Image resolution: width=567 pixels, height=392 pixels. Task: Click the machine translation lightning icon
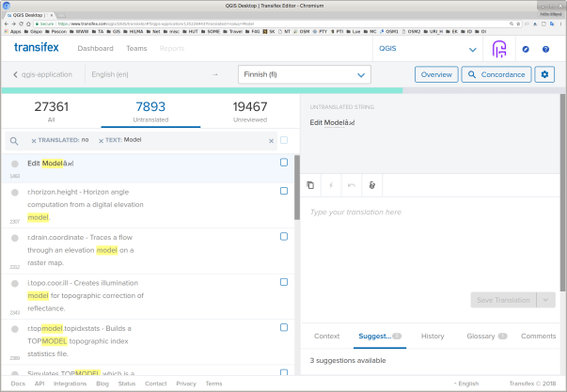(x=331, y=185)
